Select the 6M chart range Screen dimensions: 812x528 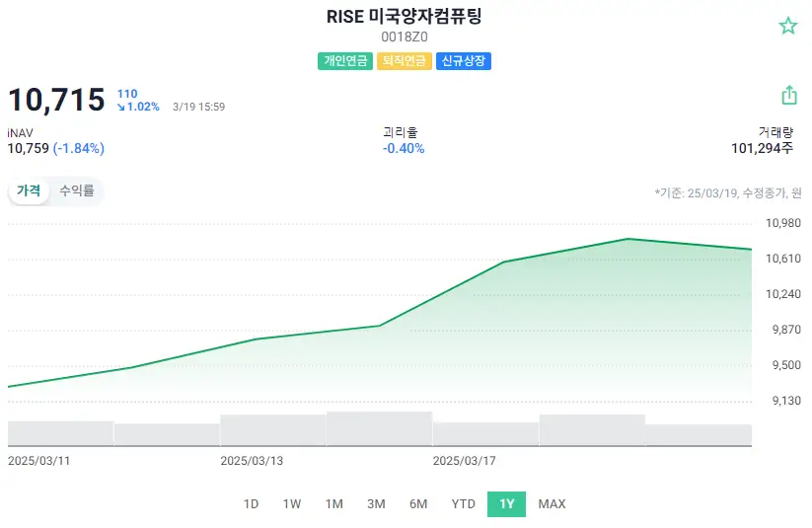(418, 504)
